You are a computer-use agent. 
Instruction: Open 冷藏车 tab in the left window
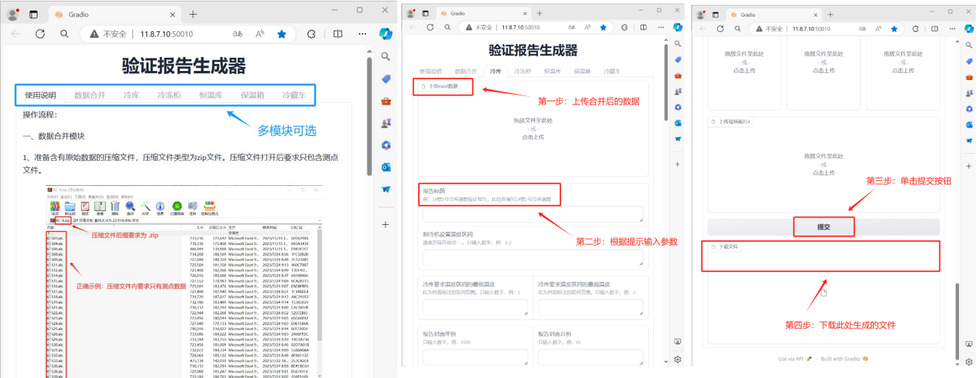pyautogui.click(x=294, y=95)
